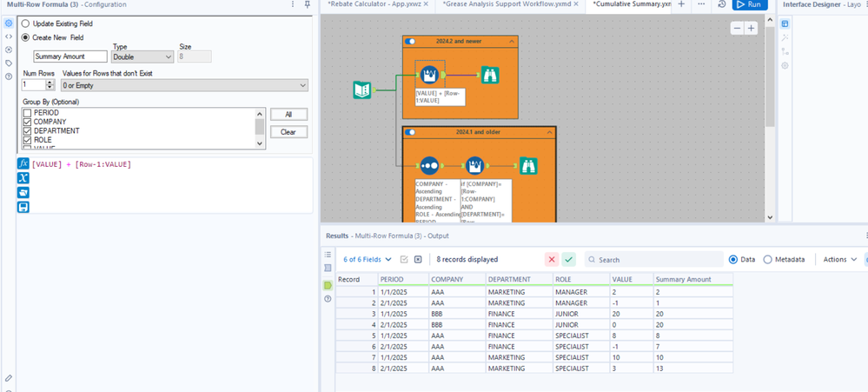
Task: Open Configuration panel three-dot options
Action: [x=293, y=4]
